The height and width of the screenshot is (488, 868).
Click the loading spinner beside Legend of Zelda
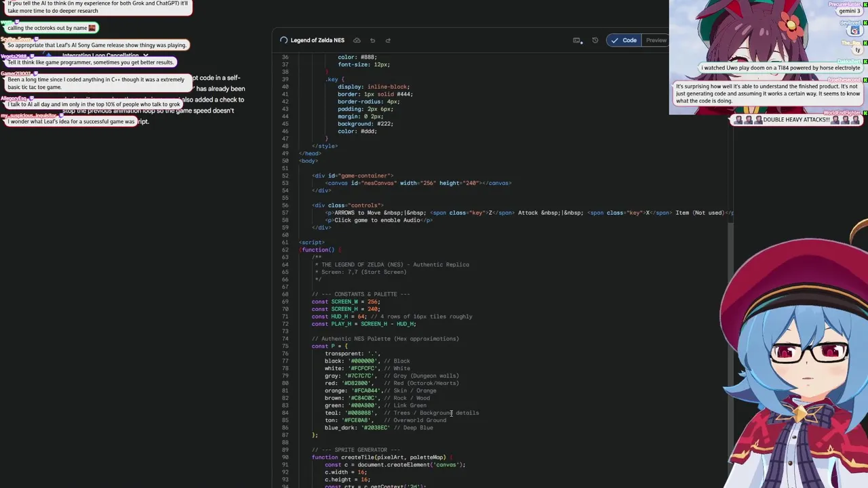(283, 40)
